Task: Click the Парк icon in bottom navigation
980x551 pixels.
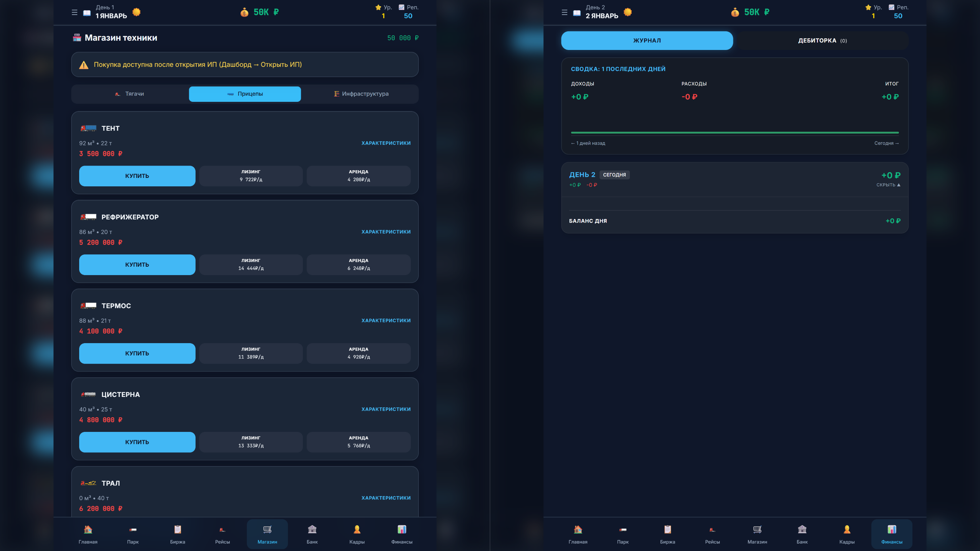Action: [x=133, y=534]
